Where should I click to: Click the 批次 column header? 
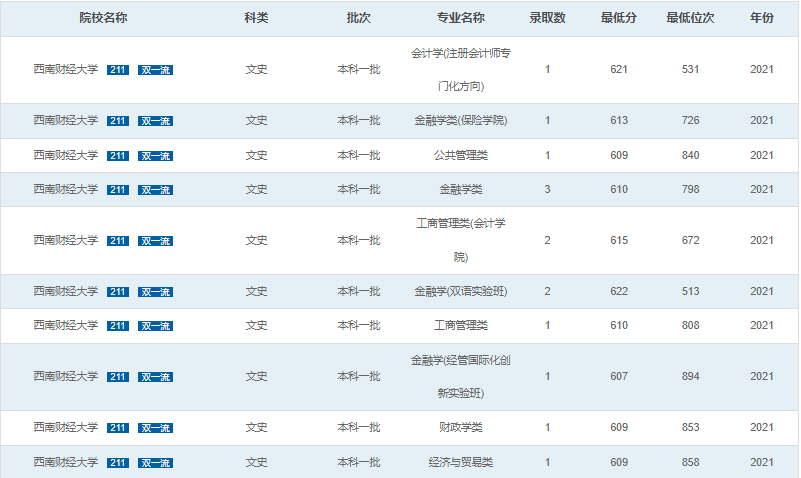[359, 18]
